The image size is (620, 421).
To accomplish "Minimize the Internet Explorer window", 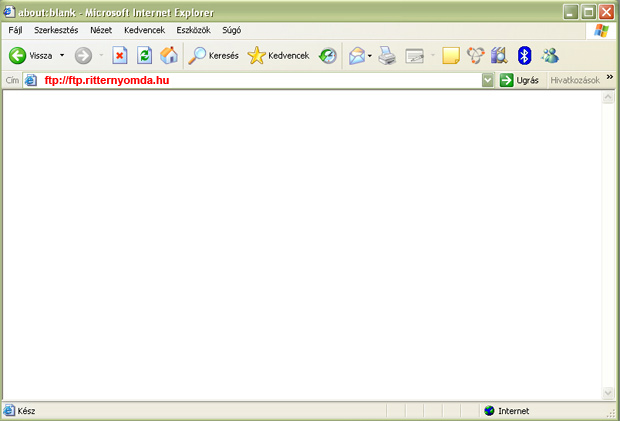I will [571, 12].
